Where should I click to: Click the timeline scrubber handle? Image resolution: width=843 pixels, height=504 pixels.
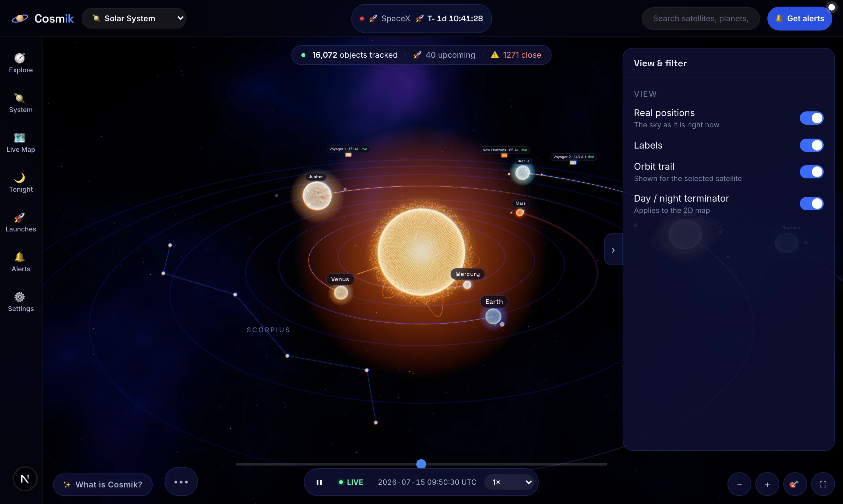point(421,464)
